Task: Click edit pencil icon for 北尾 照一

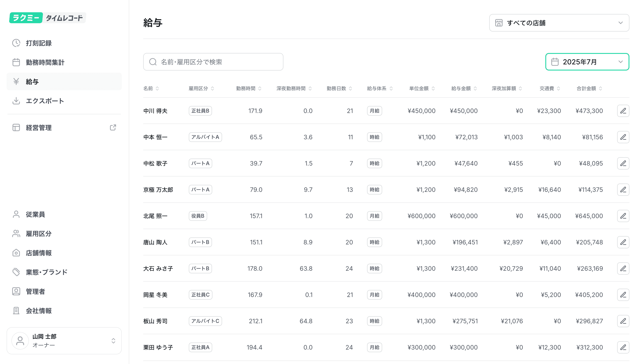Action: (x=623, y=216)
